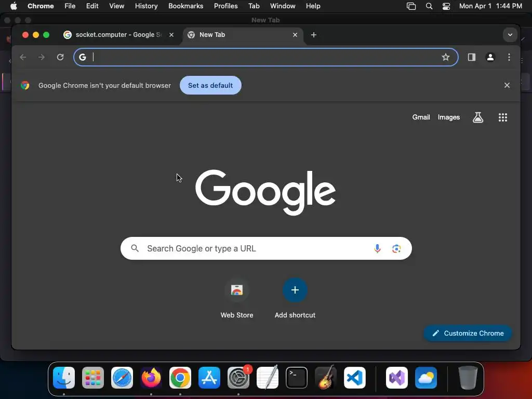The height and width of the screenshot is (399, 532).
Task: Click Customize Chrome button
Action: coord(468,333)
